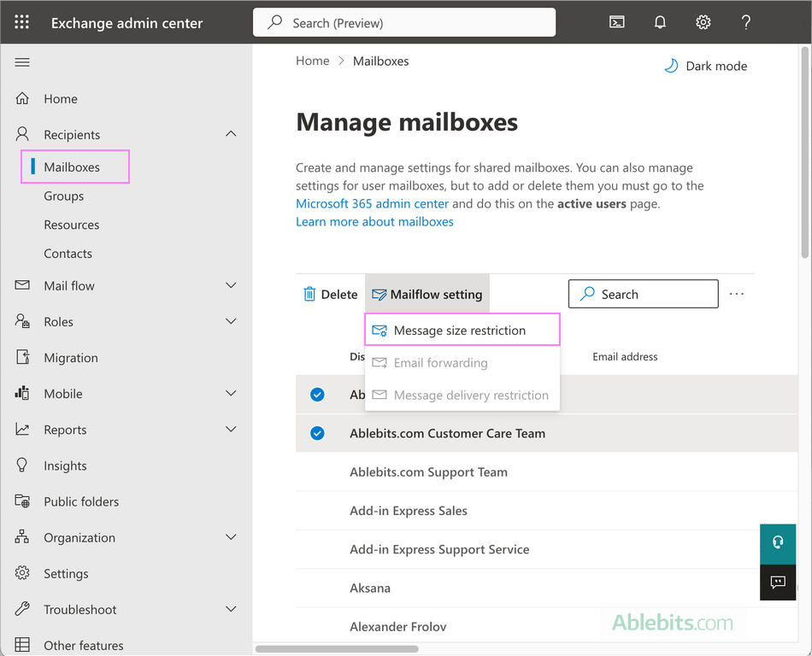This screenshot has height=656, width=812.
Task: Click the horizontal scrollbar thumb
Action: click(x=337, y=649)
